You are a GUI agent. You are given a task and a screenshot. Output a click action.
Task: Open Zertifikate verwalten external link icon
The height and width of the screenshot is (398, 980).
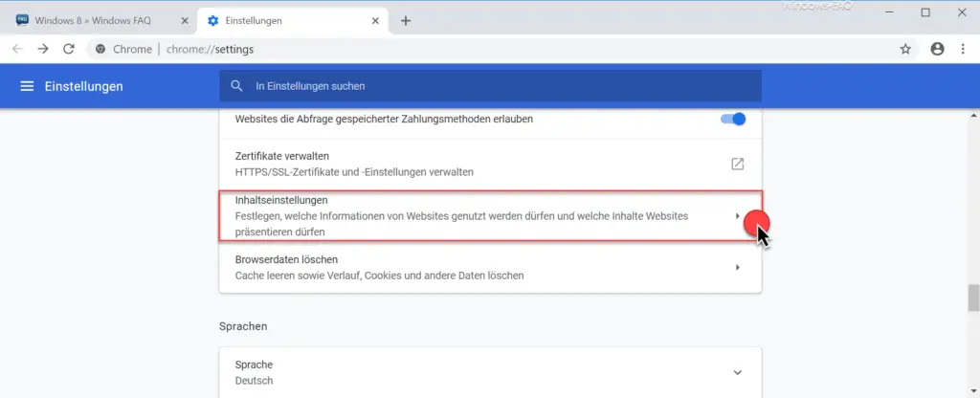[738, 164]
